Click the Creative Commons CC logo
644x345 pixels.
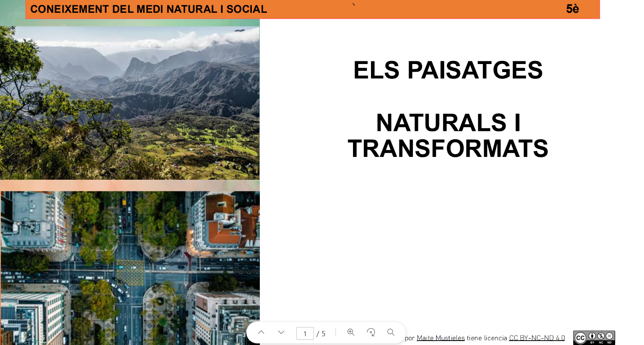(x=580, y=338)
